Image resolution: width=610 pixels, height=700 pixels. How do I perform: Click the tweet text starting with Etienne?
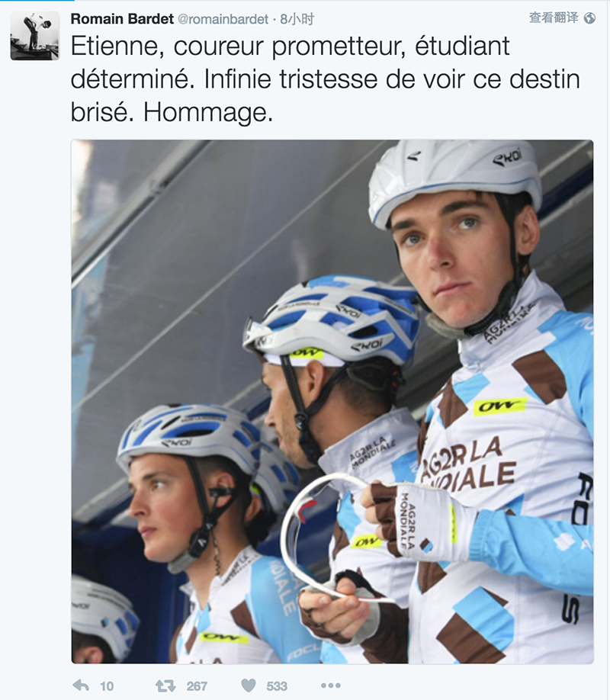(x=325, y=79)
